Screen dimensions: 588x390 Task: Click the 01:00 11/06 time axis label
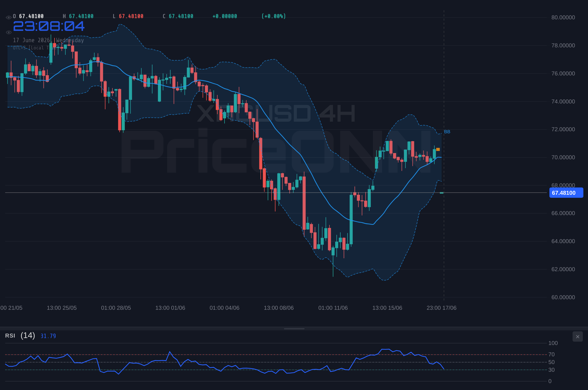pyautogui.click(x=333, y=308)
